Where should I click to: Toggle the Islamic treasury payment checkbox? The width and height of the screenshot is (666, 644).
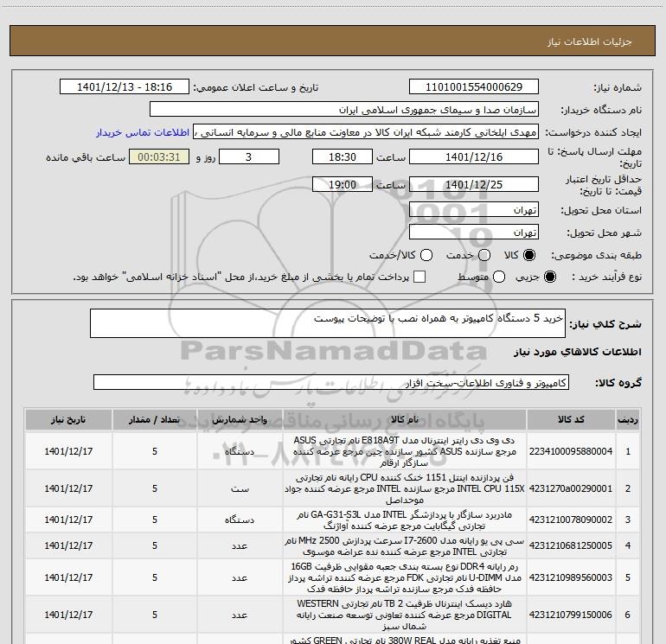tap(419, 277)
